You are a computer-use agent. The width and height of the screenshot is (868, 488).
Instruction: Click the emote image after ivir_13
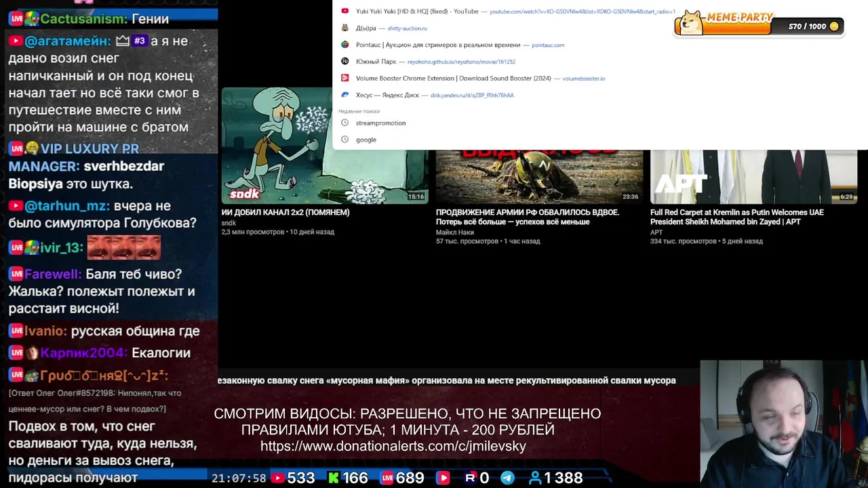(x=123, y=247)
